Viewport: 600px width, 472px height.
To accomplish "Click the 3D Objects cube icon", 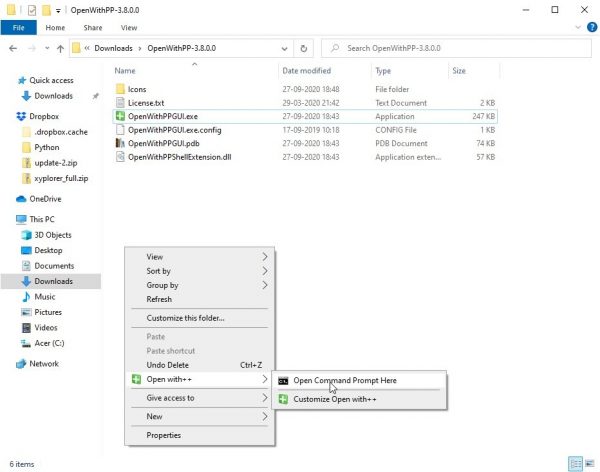I will (x=26, y=235).
